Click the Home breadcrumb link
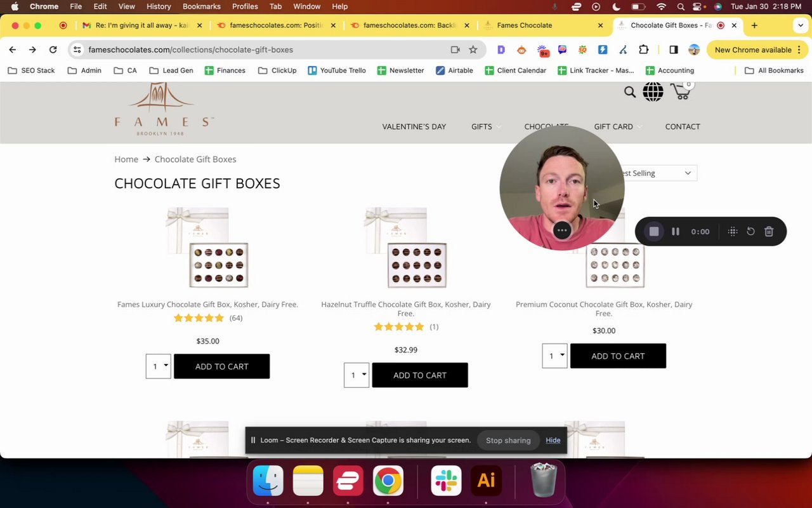 (126, 159)
